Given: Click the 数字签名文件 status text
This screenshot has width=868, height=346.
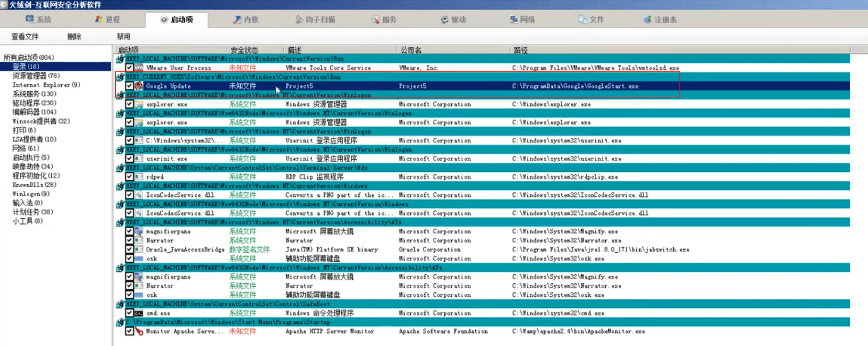Looking at the screenshot, I should coord(249,249).
